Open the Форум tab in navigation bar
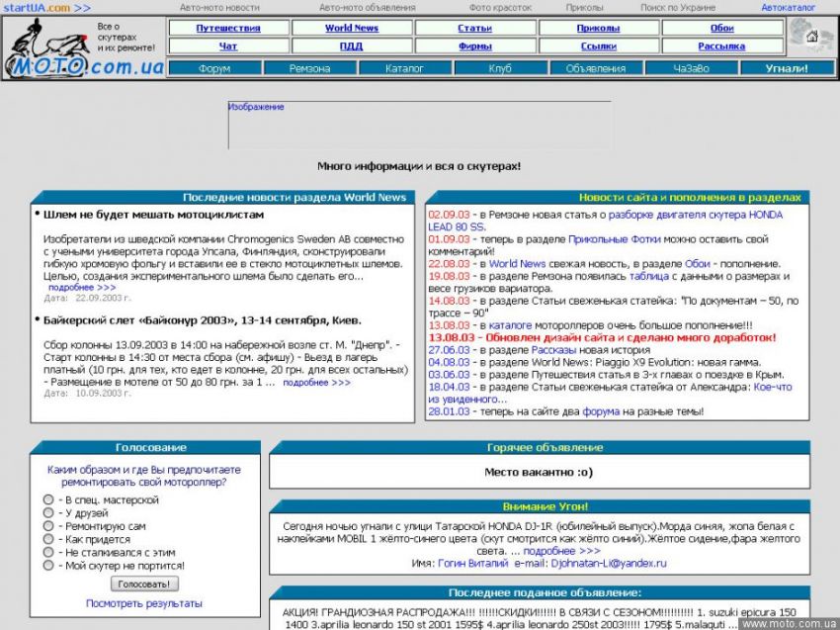Screen dimensions: 840x630 214,68
